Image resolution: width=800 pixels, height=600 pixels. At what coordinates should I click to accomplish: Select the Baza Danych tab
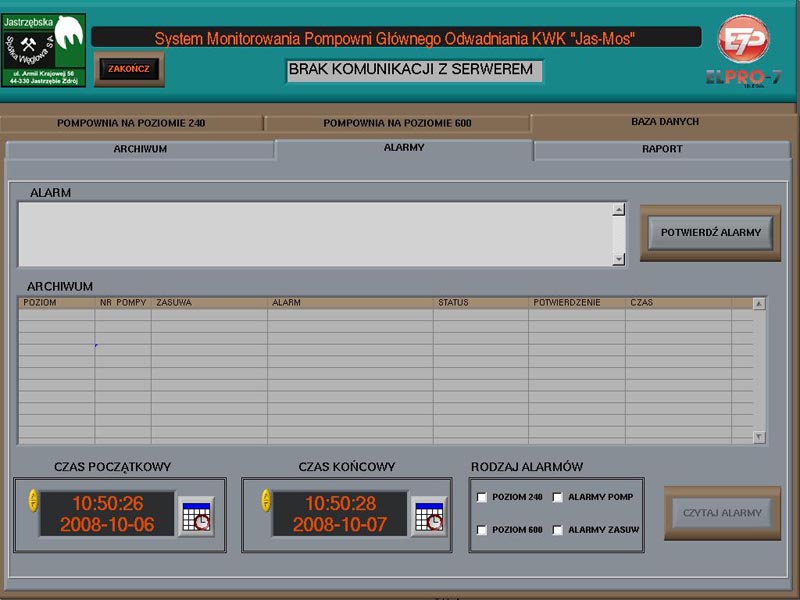tap(665, 122)
